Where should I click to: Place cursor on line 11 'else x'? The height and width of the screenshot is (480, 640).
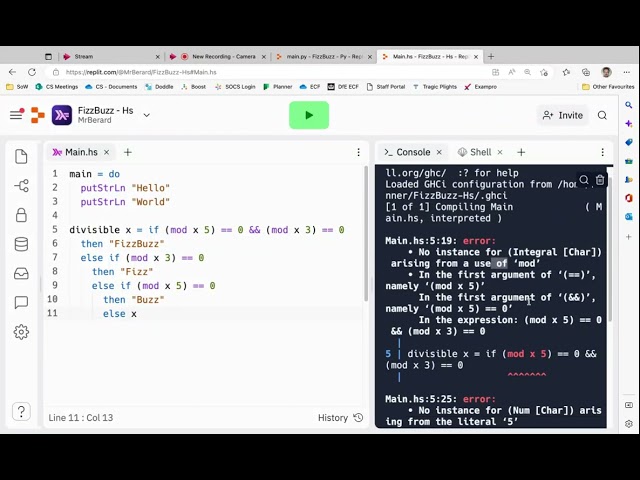(120, 314)
